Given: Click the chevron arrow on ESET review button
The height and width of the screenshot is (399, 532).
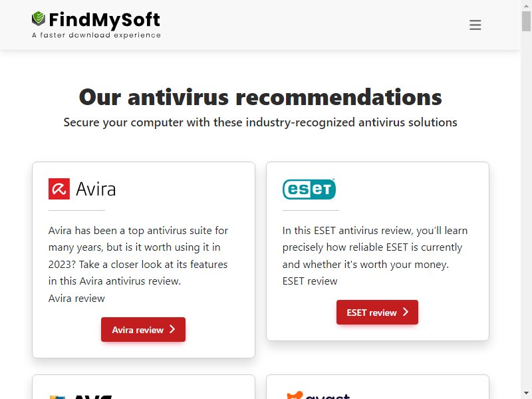Looking at the screenshot, I should (x=406, y=312).
